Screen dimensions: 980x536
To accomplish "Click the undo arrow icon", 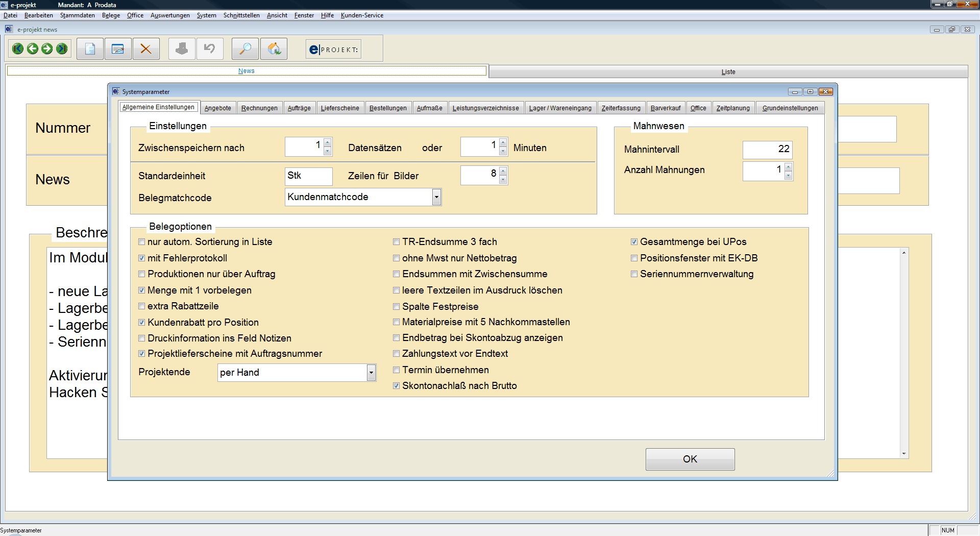I will 210,49.
